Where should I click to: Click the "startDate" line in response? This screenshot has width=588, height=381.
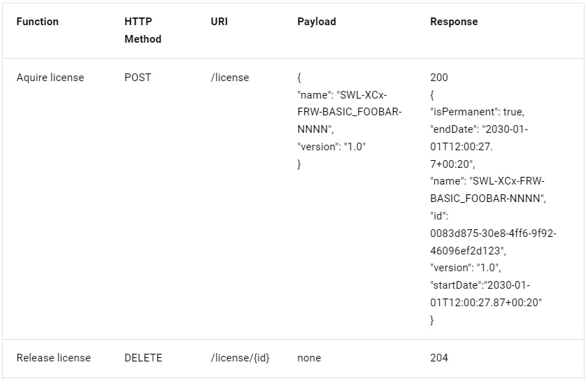tap(480, 285)
